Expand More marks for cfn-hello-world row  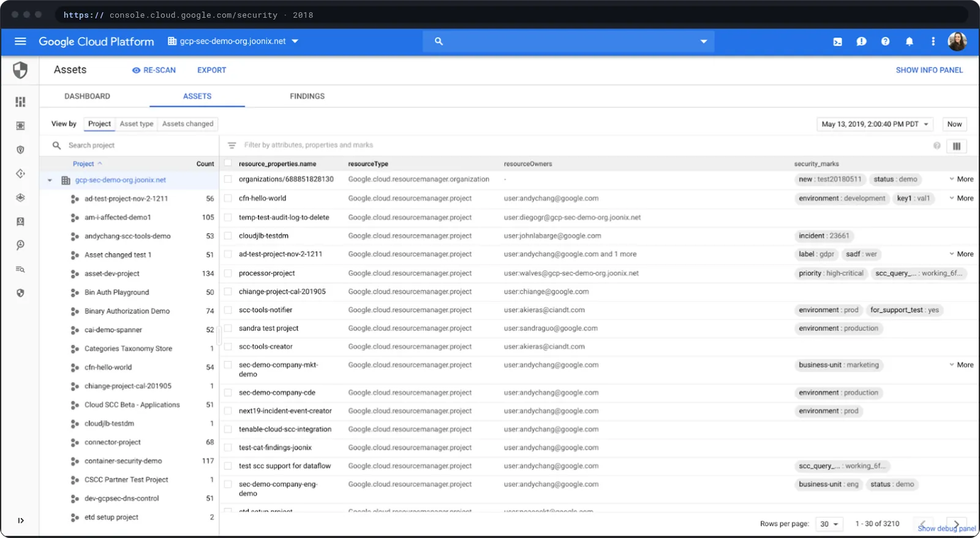(961, 198)
